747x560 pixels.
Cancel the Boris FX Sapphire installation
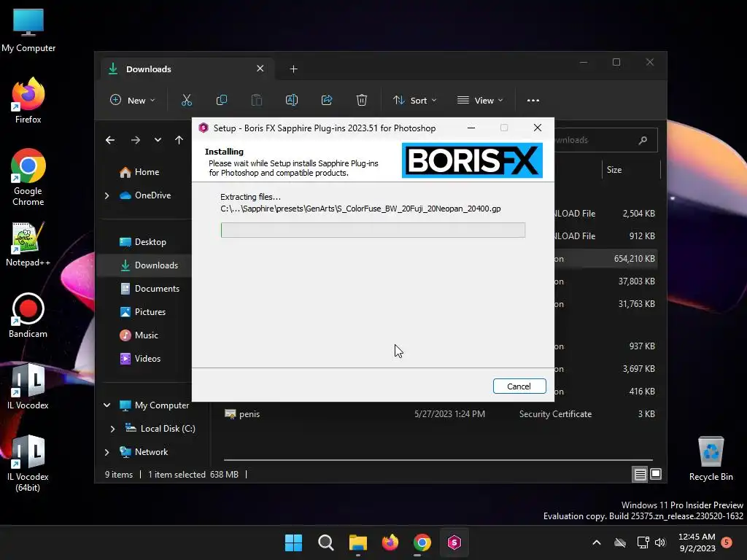click(x=519, y=386)
